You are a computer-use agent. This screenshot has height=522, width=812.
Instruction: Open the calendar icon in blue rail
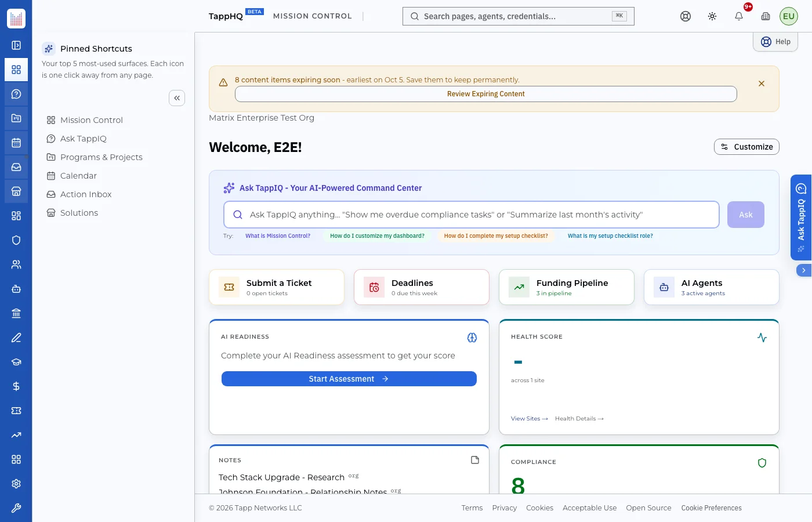tap(16, 143)
